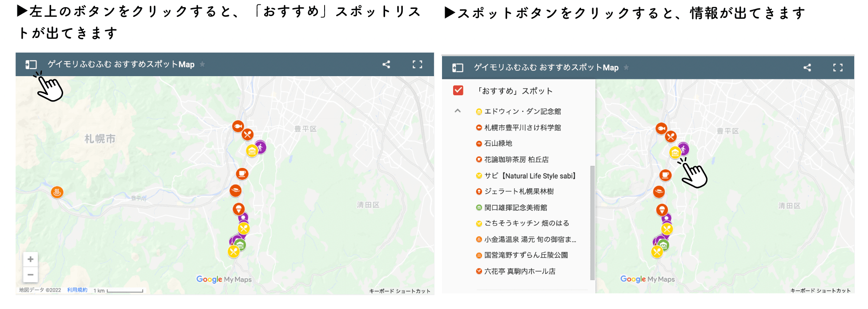The height and width of the screenshot is (309, 868).
Task: Zoom out with the minus button
Action: (x=31, y=275)
